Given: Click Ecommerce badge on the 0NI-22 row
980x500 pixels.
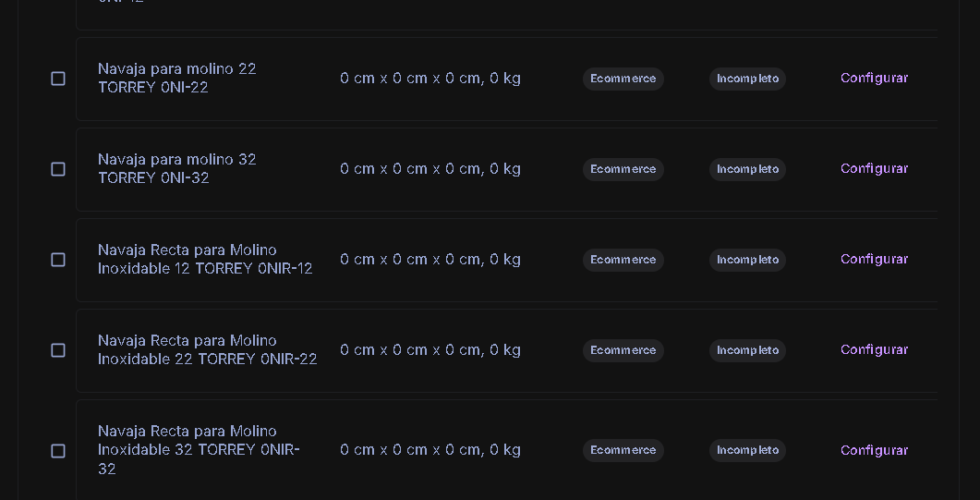Looking at the screenshot, I should (x=623, y=79).
